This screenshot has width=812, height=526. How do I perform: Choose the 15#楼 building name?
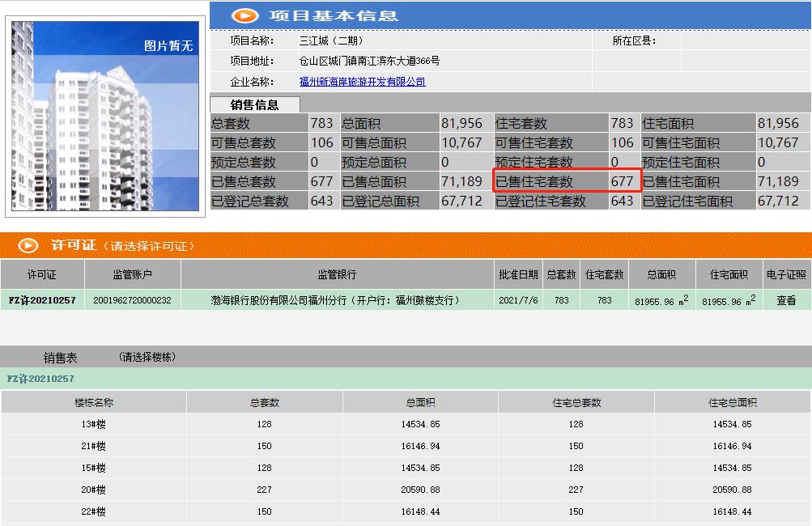coord(94,468)
